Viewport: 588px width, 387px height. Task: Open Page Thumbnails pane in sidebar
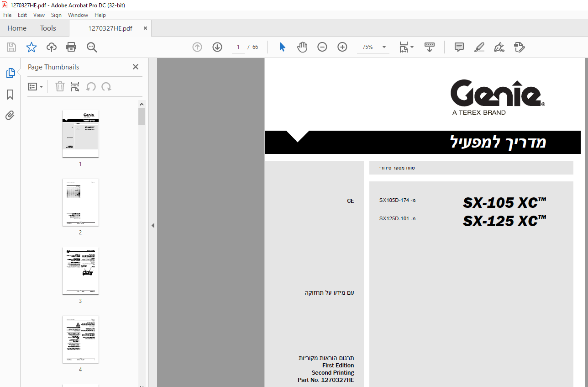[10, 73]
